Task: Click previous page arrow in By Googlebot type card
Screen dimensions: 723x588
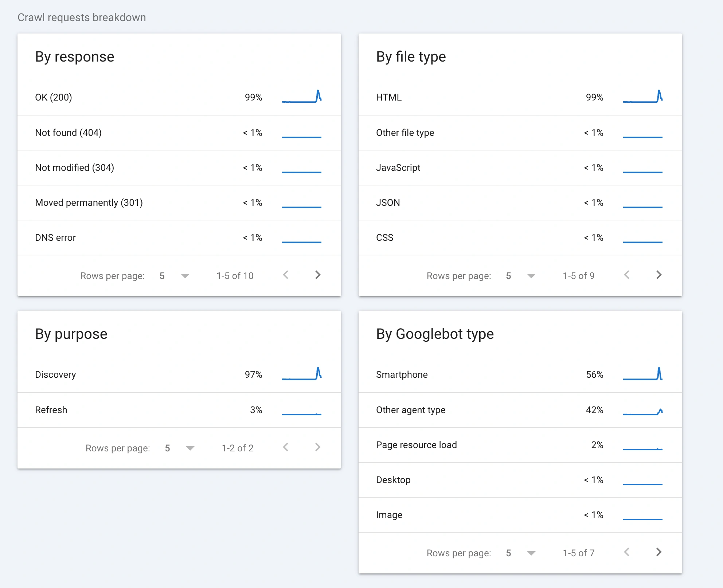Action: (x=628, y=553)
